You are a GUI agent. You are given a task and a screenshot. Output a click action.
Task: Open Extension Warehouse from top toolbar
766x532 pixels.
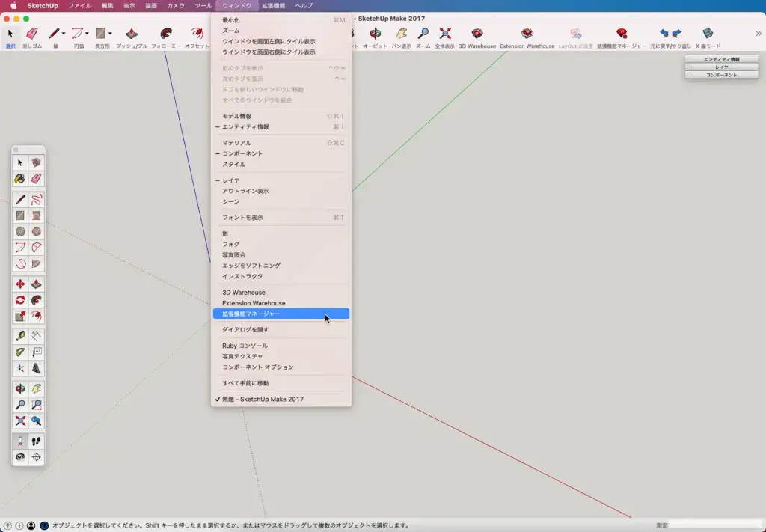[x=527, y=34]
